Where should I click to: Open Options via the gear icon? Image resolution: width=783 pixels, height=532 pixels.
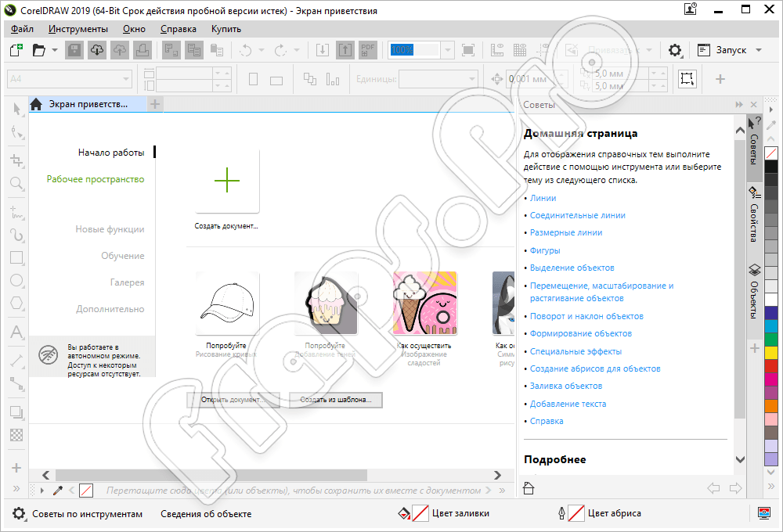[x=675, y=50]
